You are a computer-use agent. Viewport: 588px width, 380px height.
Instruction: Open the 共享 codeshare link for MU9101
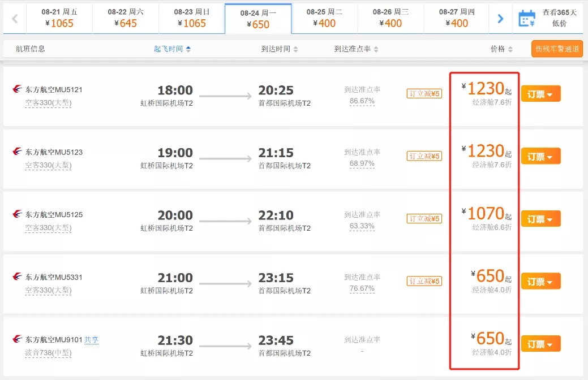click(92, 340)
